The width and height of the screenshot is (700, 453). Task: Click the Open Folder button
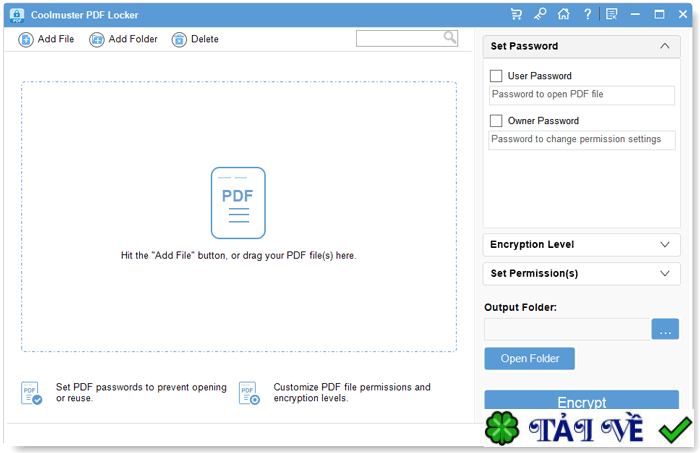(x=529, y=358)
